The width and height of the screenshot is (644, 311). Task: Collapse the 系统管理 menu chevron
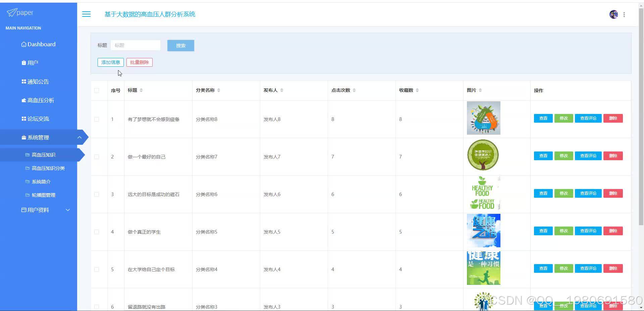pyautogui.click(x=79, y=137)
